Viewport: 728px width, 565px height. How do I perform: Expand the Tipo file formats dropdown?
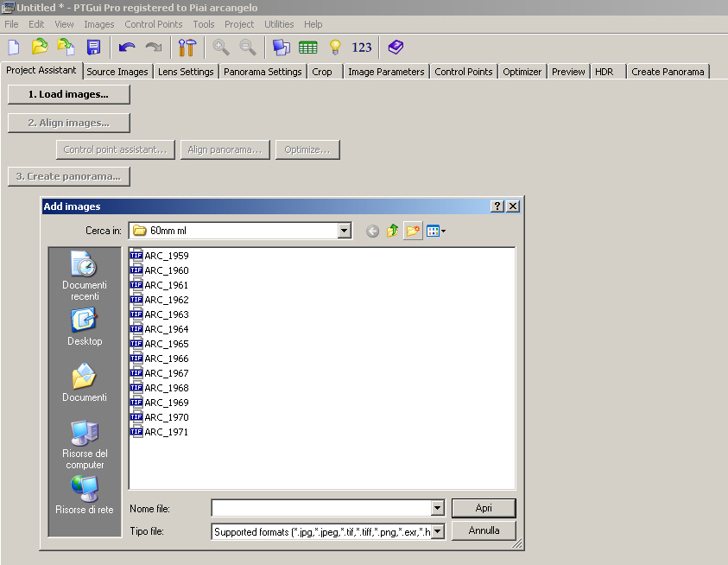point(437,531)
